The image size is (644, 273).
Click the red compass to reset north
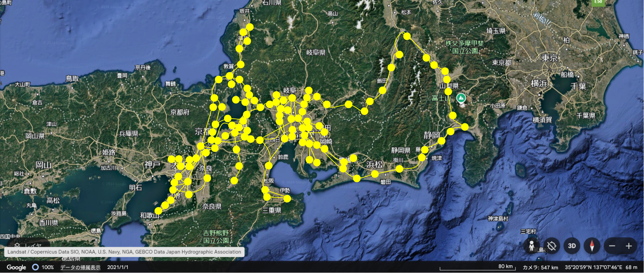[592, 246]
